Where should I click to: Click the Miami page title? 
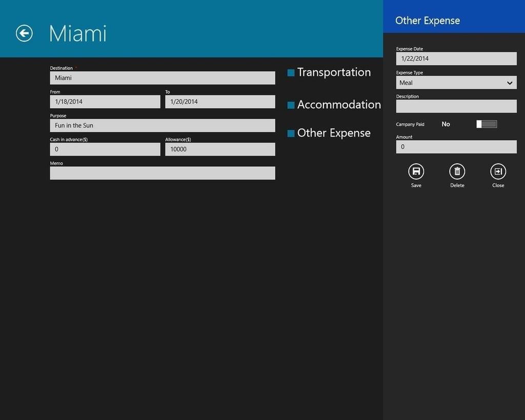pyautogui.click(x=78, y=33)
